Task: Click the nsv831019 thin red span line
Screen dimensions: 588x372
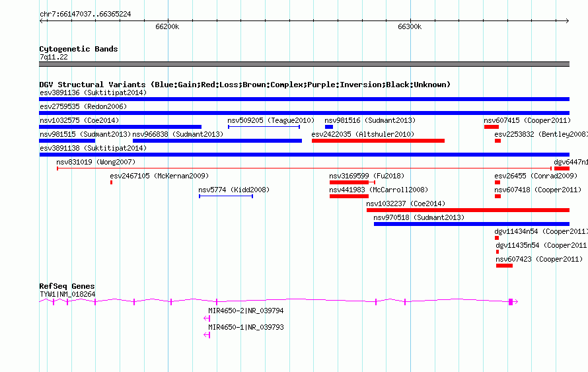Action: [x=304, y=168]
